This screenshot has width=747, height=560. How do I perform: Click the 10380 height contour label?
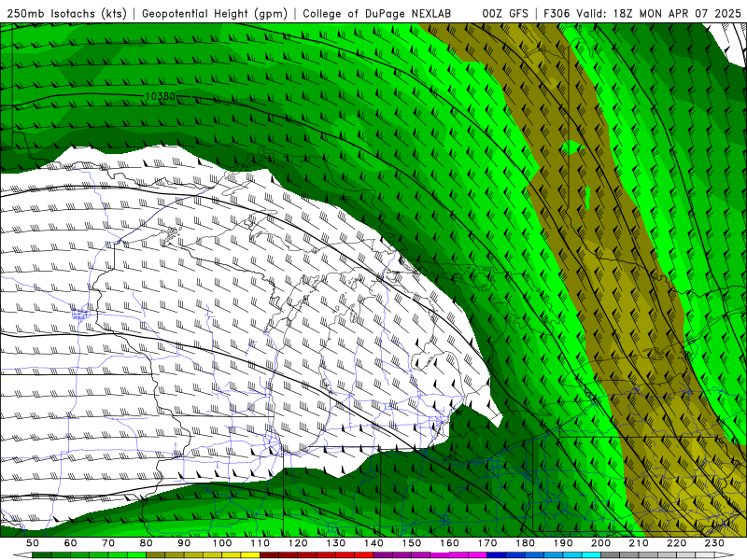[x=160, y=96]
